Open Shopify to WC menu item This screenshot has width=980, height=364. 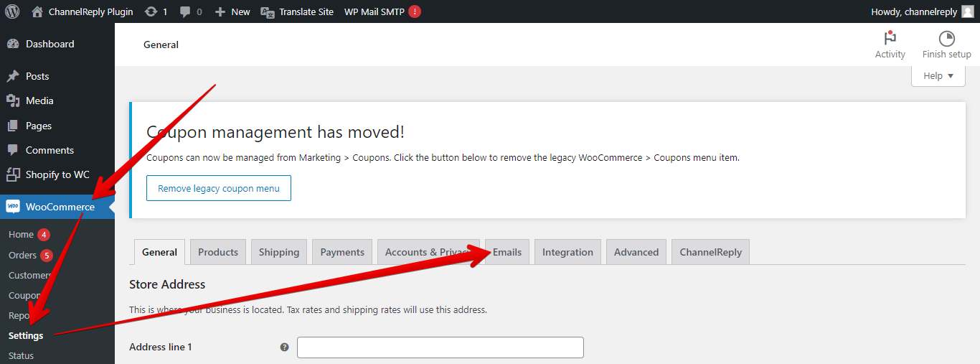point(57,174)
